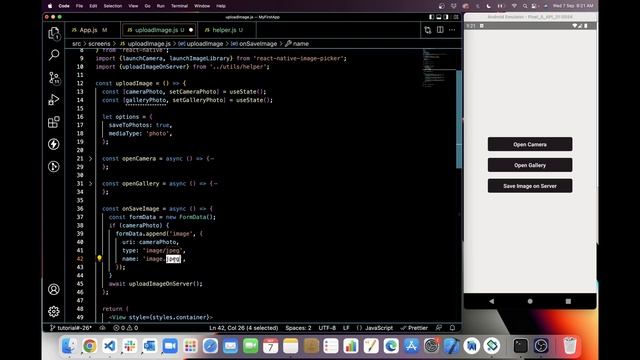The height and width of the screenshot is (360, 640).
Task: Click the tutorial#-26 git branch indicator
Action: click(x=71, y=328)
